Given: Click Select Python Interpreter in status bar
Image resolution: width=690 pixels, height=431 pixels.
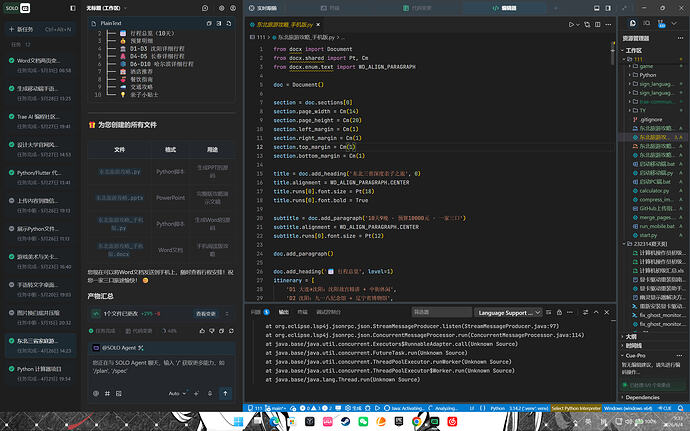Looking at the screenshot, I should pyautogui.click(x=576, y=408).
